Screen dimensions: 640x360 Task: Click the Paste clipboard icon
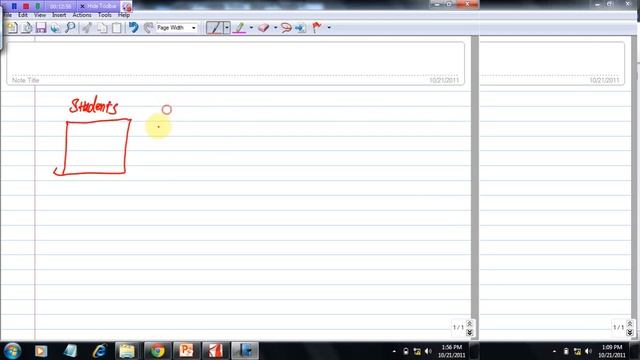117,28
